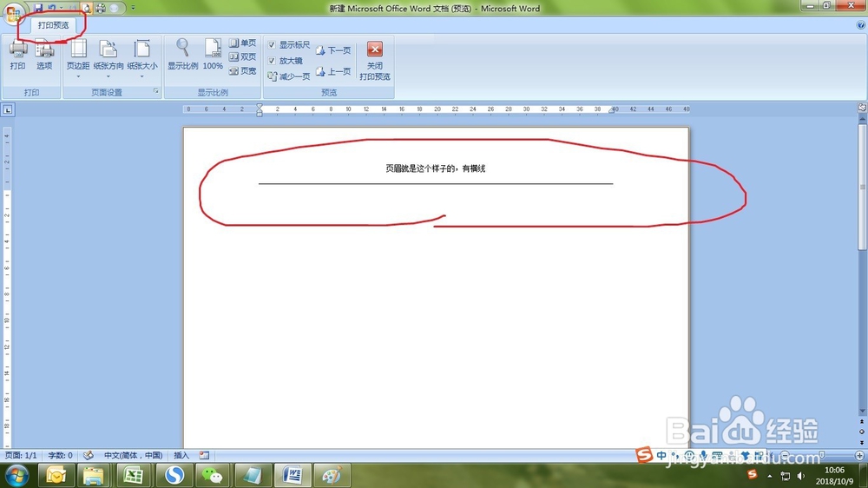Click 中文(简体，中国) language indicator

pyautogui.click(x=134, y=455)
